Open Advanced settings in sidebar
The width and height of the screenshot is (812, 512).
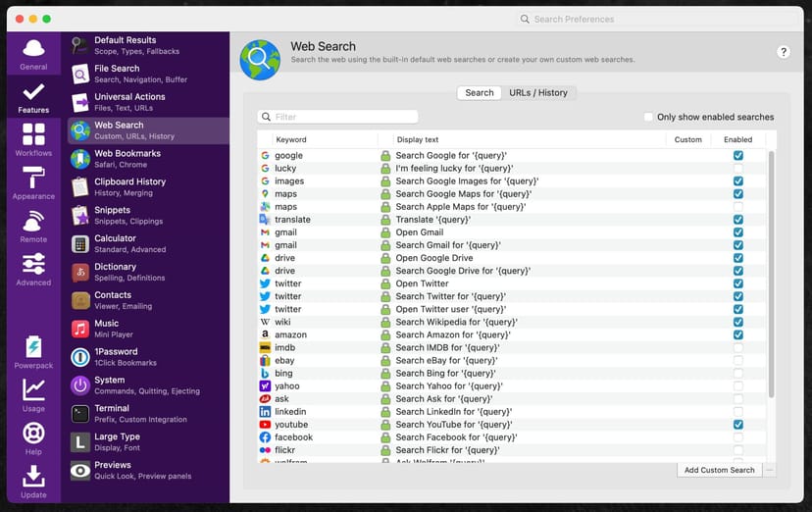point(33,269)
